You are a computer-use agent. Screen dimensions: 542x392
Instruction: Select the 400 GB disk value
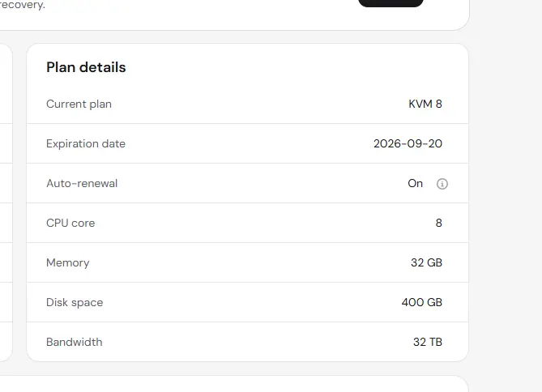[x=422, y=302]
